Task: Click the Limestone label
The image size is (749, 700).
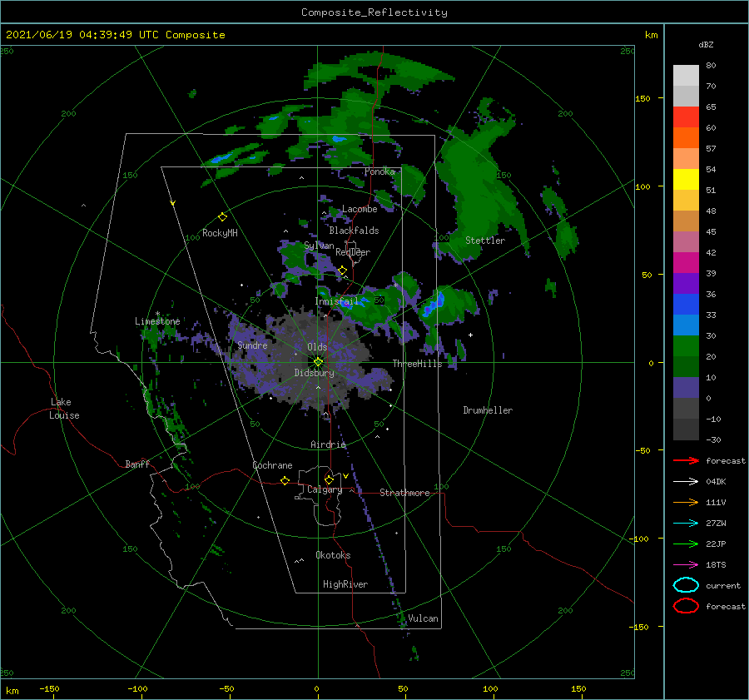Action: 157,321
